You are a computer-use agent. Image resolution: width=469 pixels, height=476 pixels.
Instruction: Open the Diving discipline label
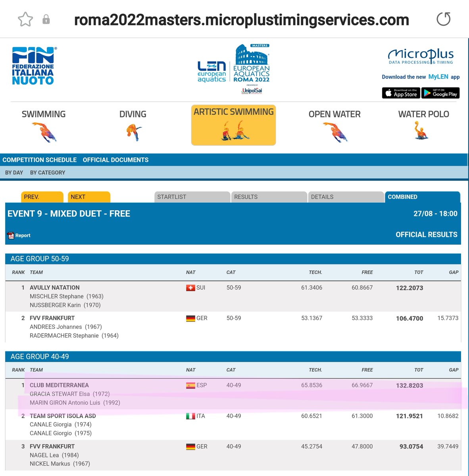tap(133, 114)
